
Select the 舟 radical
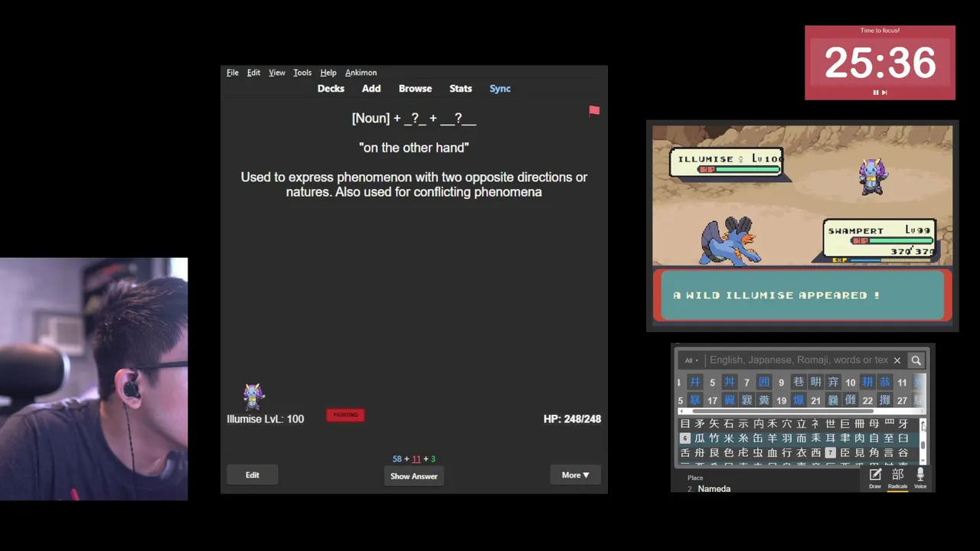point(699,453)
